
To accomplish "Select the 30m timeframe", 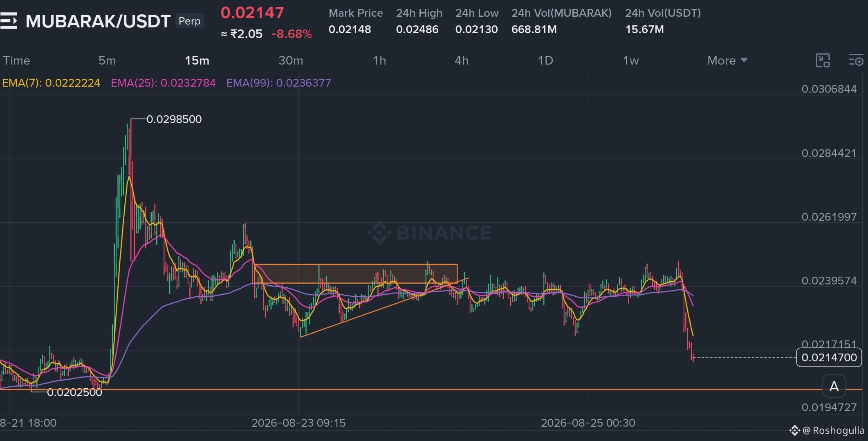I will click(x=291, y=60).
